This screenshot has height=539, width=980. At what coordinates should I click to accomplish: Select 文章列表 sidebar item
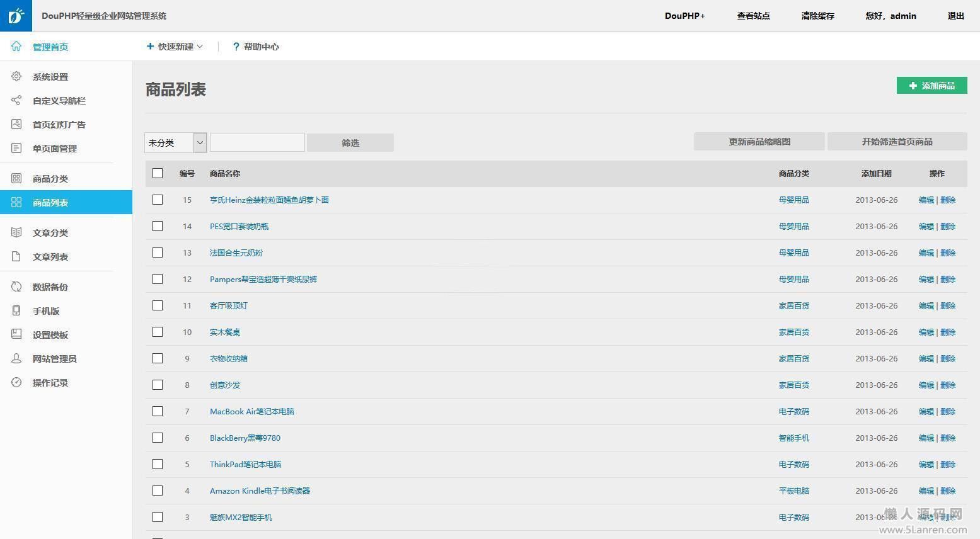click(x=50, y=257)
